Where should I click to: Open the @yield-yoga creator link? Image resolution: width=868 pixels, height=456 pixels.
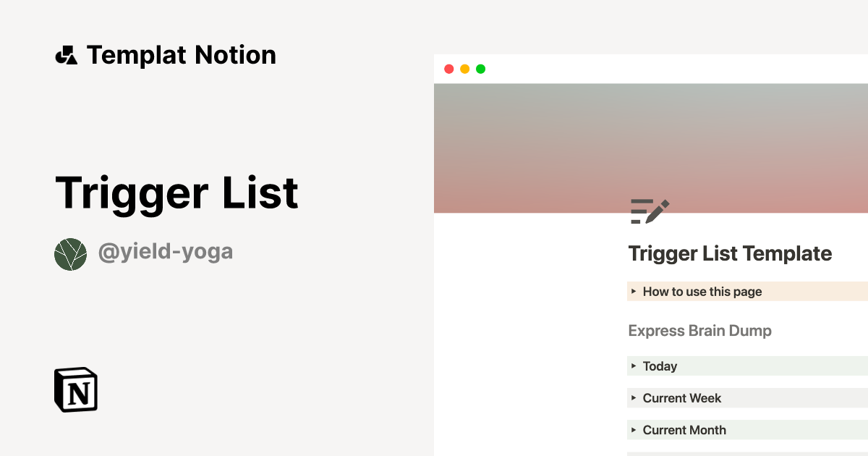pos(165,252)
